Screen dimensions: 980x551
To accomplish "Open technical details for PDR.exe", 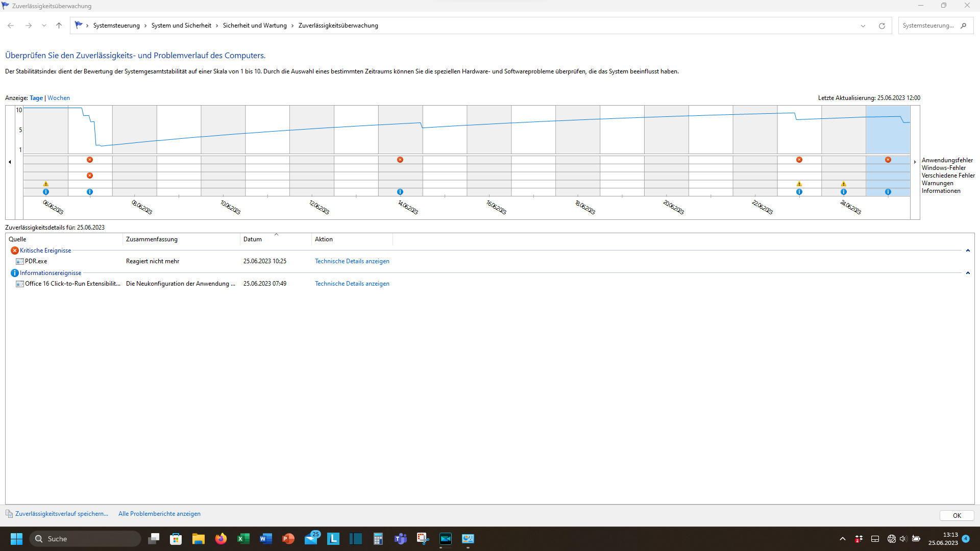I will 352,261.
